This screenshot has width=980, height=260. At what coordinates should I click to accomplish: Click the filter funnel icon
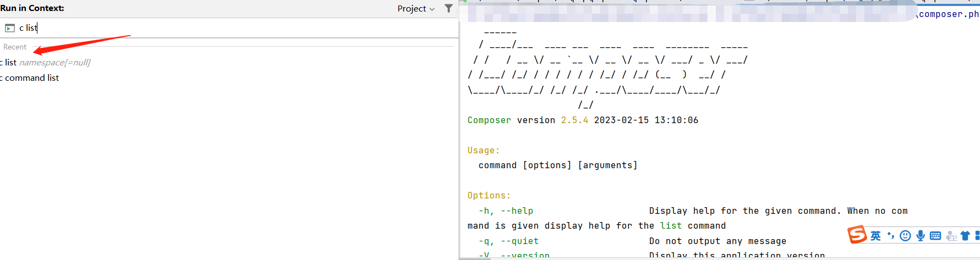449,8
